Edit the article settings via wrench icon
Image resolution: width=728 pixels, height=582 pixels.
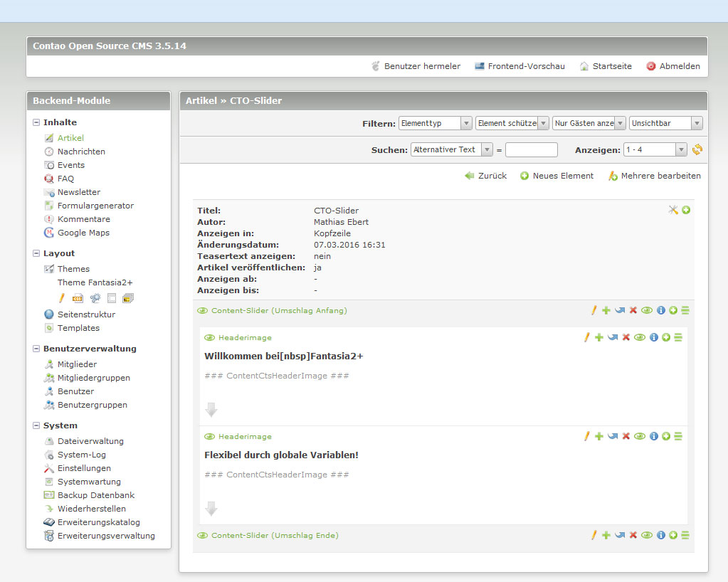pyautogui.click(x=673, y=210)
